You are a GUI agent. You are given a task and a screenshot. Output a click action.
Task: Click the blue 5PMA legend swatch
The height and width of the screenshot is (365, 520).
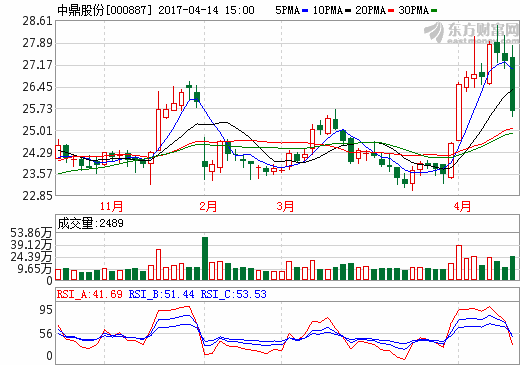305,11
